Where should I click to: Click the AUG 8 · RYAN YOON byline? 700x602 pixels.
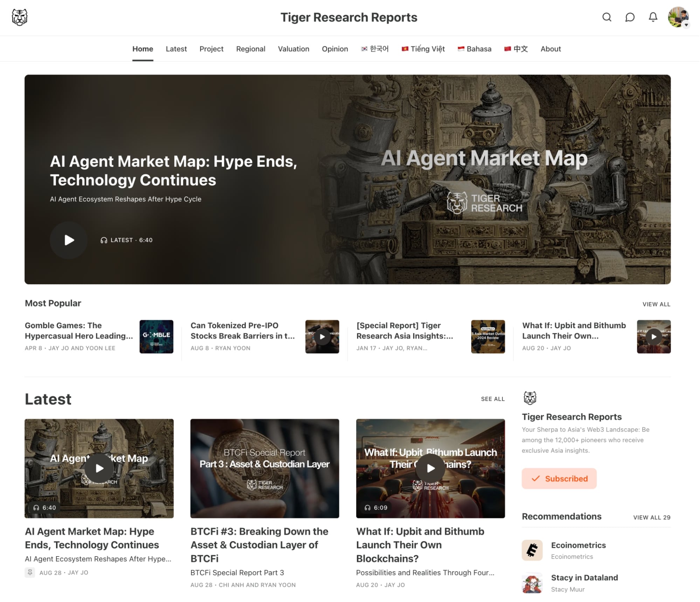[x=220, y=348]
